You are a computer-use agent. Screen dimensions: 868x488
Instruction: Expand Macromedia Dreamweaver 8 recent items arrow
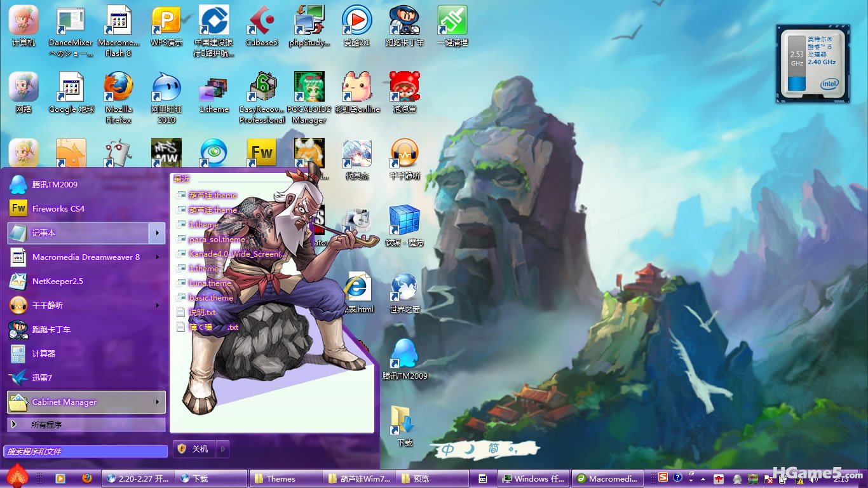click(x=157, y=257)
